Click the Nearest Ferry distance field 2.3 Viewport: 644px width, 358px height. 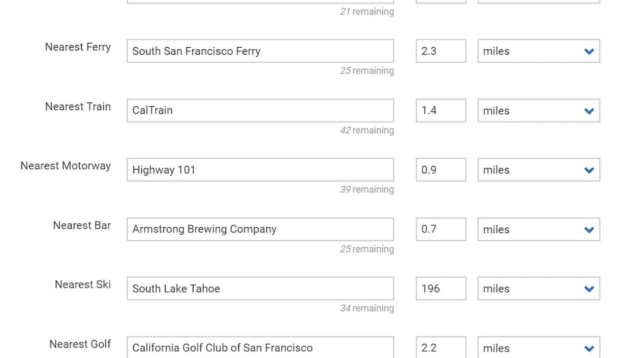click(x=441, y=51)
